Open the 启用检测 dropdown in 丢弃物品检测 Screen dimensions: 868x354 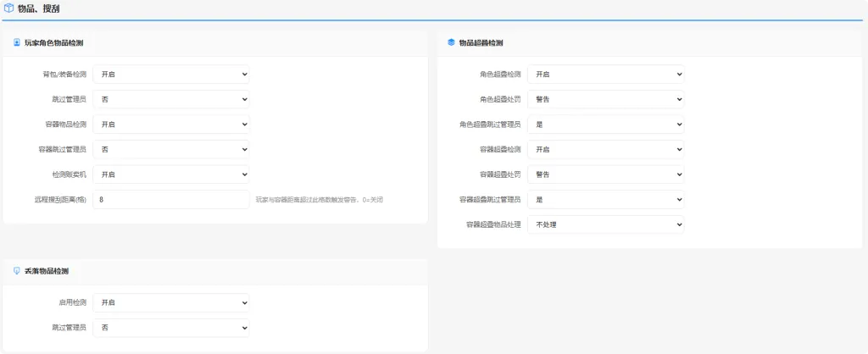pos(171,302)
